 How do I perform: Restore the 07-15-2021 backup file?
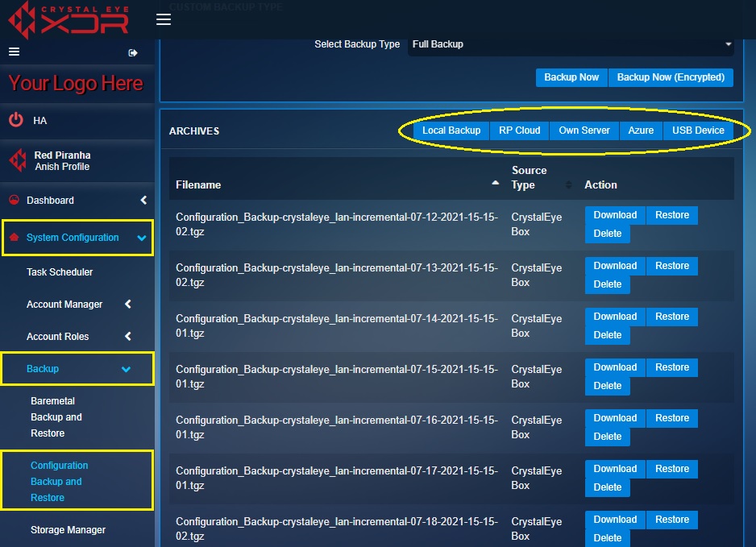point(672,367)
